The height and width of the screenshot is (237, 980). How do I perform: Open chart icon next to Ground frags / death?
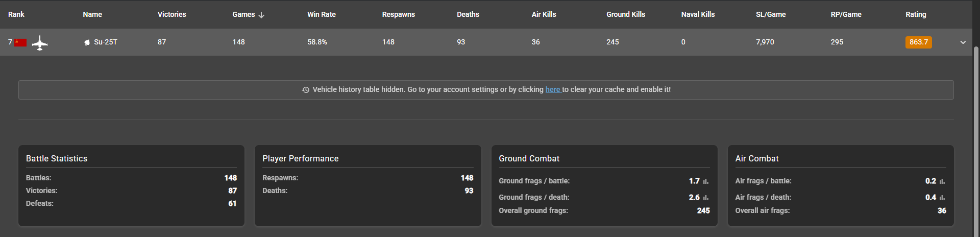click(706, 198)
